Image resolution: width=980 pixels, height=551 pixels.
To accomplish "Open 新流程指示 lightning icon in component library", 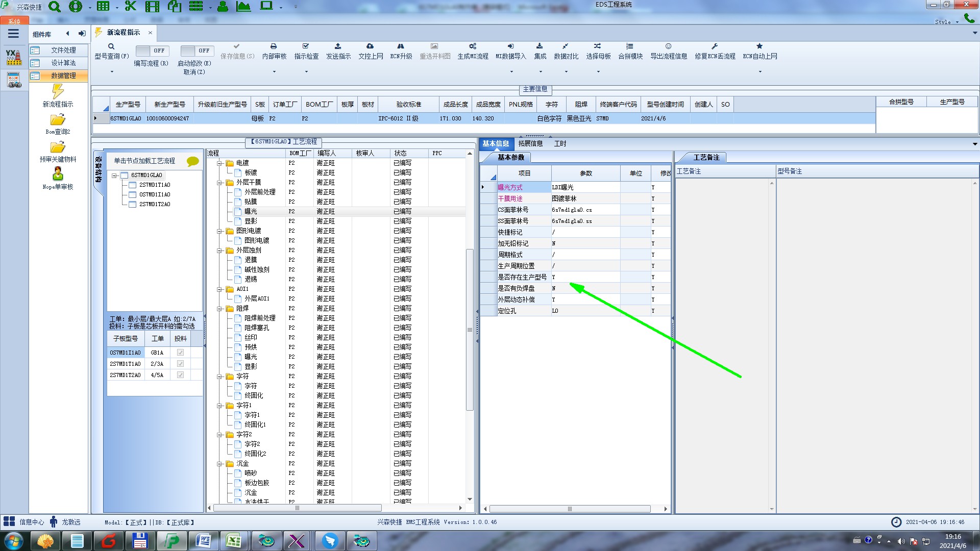I will pyautogui.click(x=58, y=91).
